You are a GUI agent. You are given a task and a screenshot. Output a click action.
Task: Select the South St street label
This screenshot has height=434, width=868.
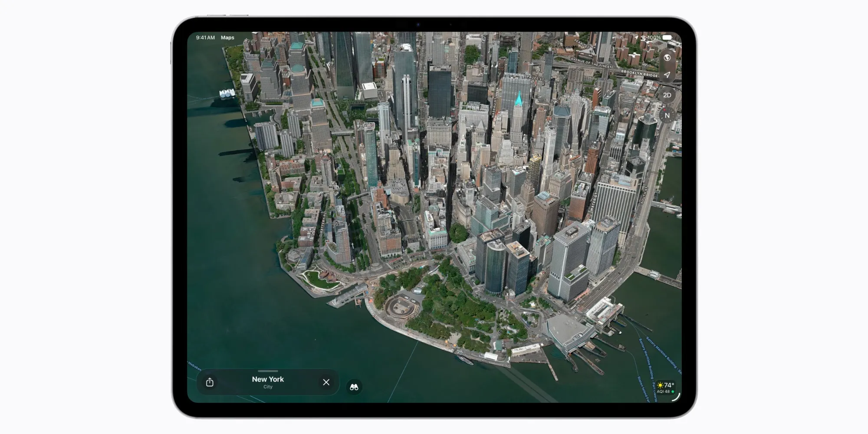[x=644, y=195]
